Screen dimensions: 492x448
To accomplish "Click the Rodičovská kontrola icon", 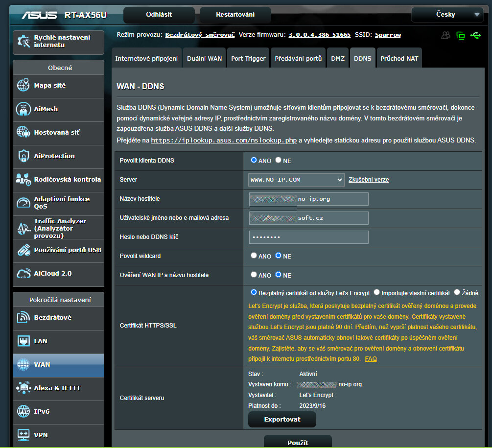I will coord(23,180).
